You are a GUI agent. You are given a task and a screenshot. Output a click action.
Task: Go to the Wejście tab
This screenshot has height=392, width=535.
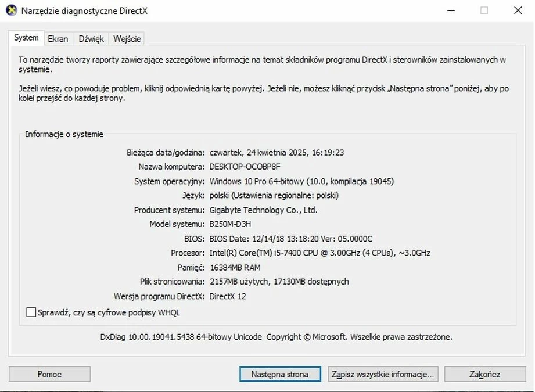point(127,39)
